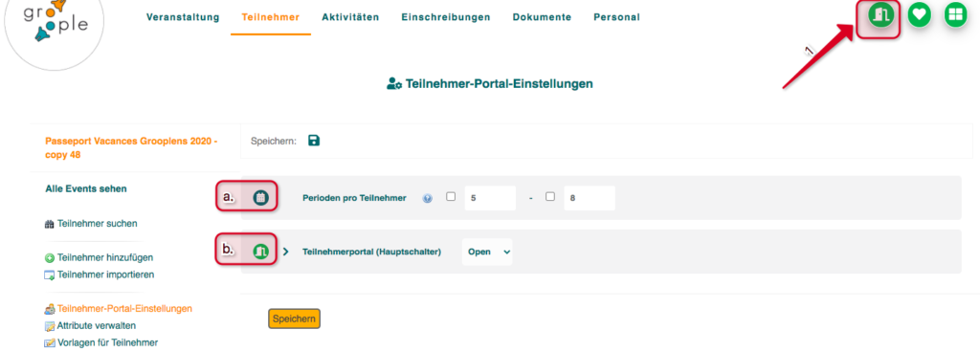Click the green heart icon
The image size is (980, 352).
coord(919,14)
